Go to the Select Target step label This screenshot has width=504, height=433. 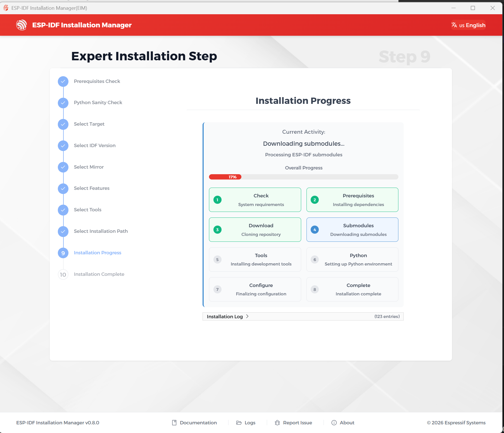point(89,124)
